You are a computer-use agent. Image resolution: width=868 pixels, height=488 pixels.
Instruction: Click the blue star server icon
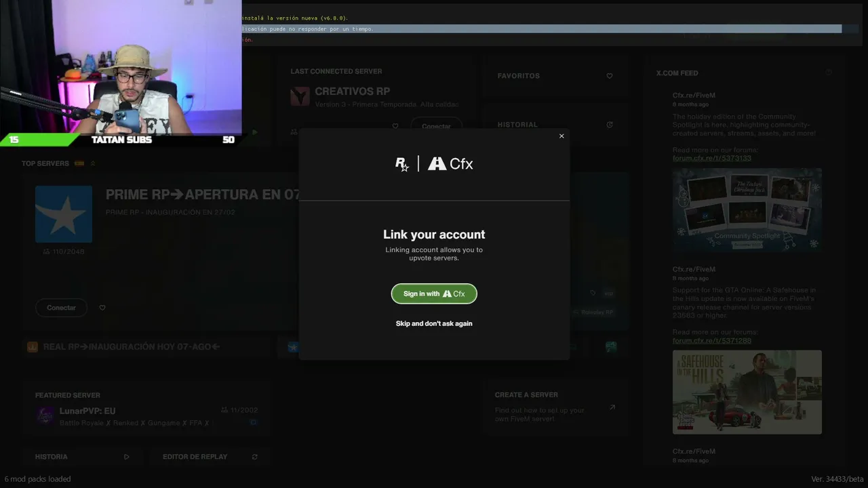click(293, 347)
